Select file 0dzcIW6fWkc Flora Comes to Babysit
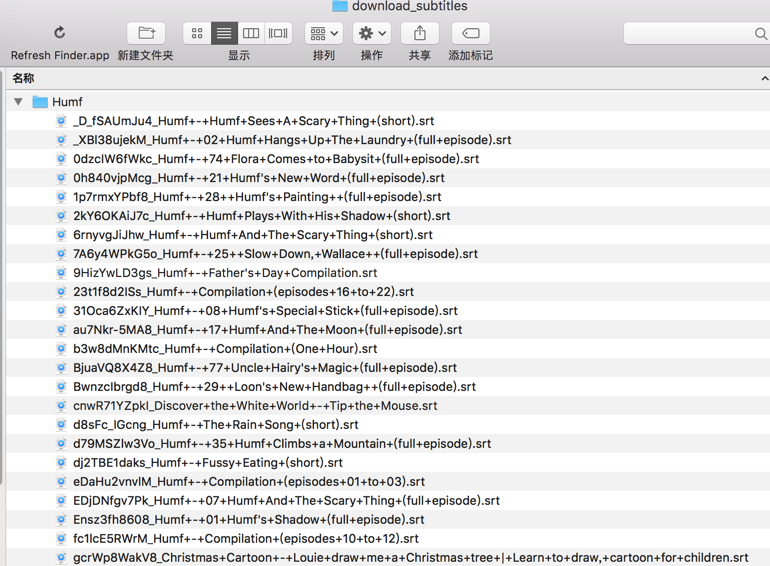The image size is (770, 566). (x=276, y=159)
